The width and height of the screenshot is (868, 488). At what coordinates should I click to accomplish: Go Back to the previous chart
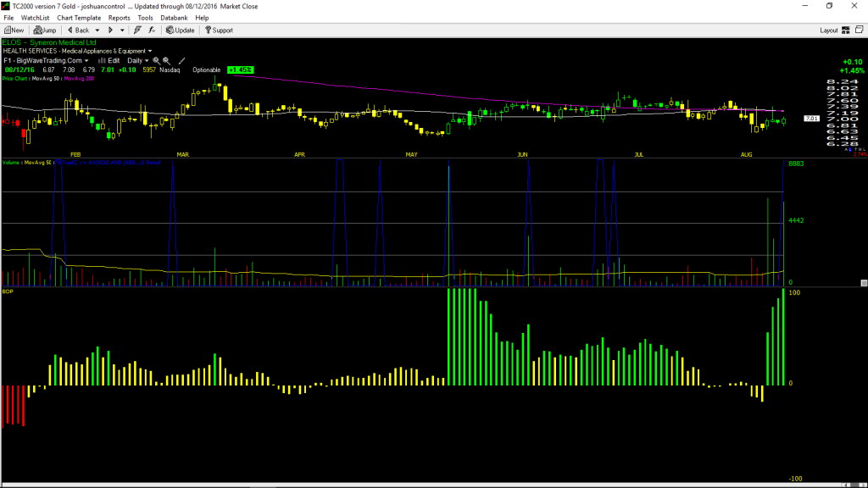coord(78,30)
